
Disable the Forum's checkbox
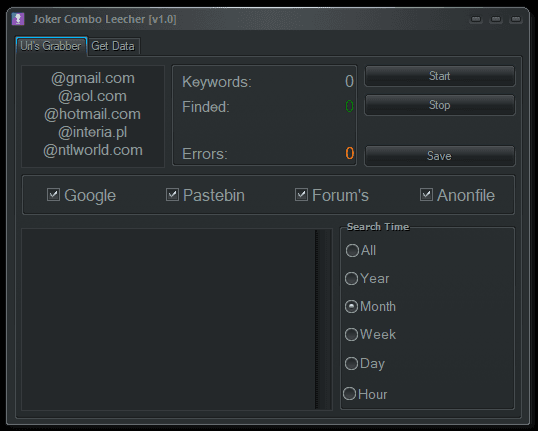[x=301, y=195]
